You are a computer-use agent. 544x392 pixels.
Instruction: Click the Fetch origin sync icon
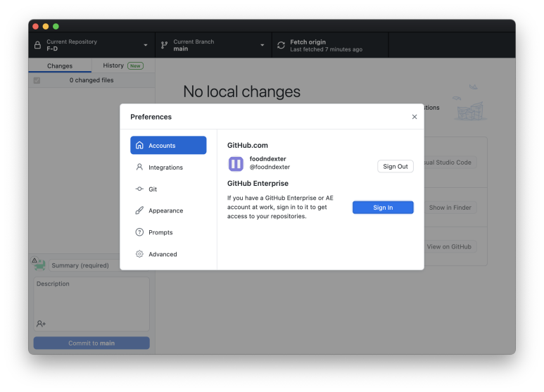click(x=281, y=45)
